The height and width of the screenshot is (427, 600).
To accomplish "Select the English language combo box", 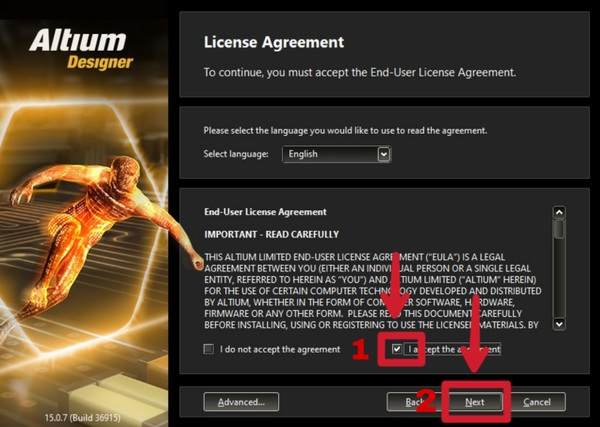I will click(336, 154).
